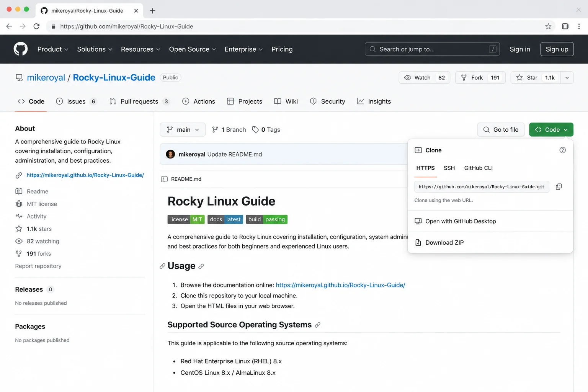Open the Actions tab
Screen dimensions: 588x392
click(199, 101)
